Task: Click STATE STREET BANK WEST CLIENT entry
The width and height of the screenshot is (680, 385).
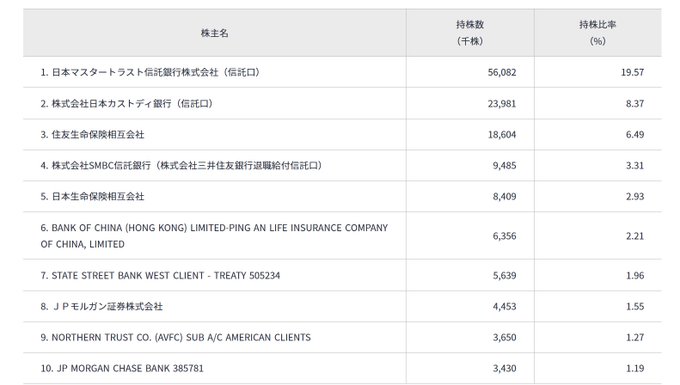Action: (160, 275)
